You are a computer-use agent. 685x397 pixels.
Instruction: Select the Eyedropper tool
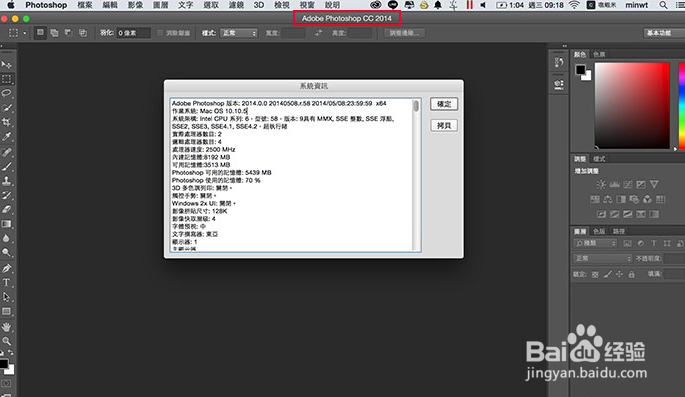point(6,137)
